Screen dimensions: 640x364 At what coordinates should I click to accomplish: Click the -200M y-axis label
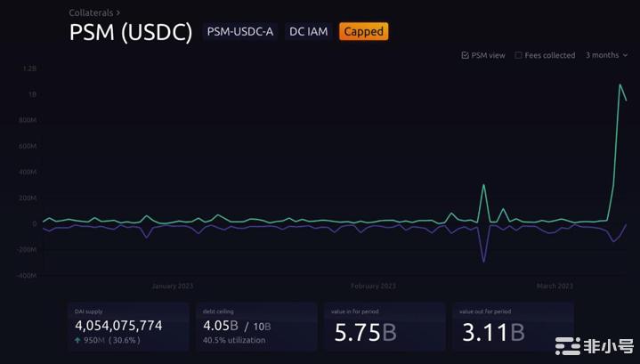coord(27,250)
